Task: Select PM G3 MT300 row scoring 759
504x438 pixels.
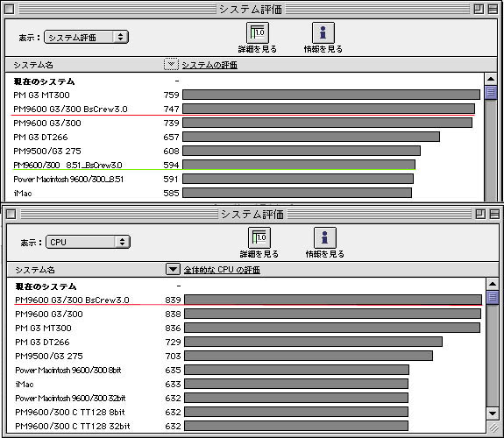Action: click(245, 95)
